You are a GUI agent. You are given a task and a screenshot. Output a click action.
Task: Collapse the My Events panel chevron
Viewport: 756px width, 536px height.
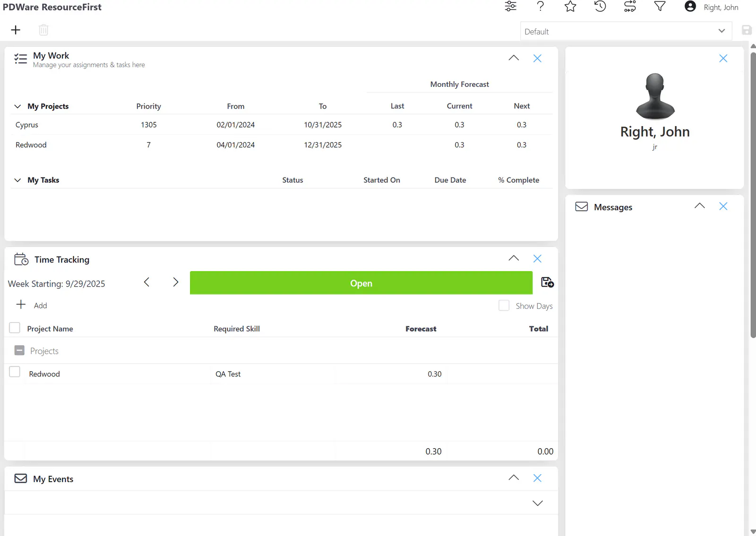click(x=514, y=478)
